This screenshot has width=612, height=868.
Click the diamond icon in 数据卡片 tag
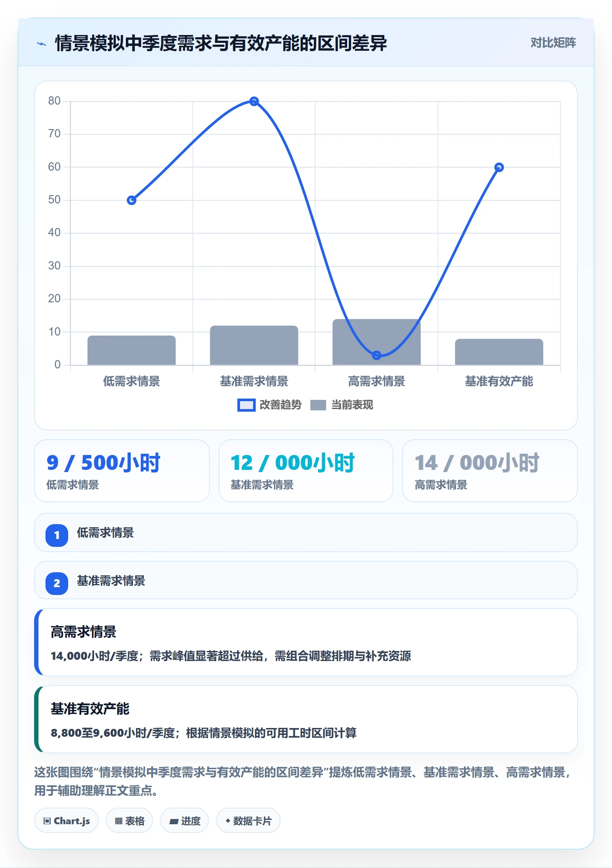pyautogui.click(x=228, y=821)
